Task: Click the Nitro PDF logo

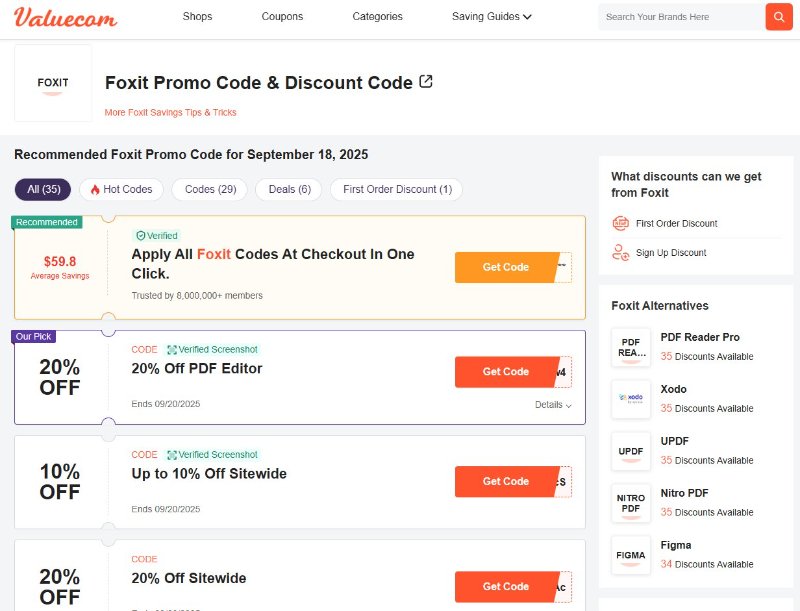Action: pos(631,503)
